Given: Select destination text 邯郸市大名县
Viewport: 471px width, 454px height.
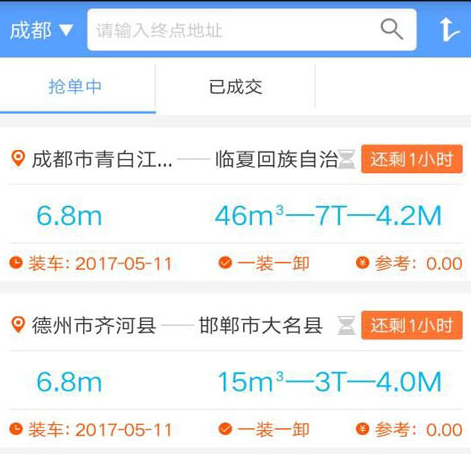Looking at the screenshot, I should point(261,325).
